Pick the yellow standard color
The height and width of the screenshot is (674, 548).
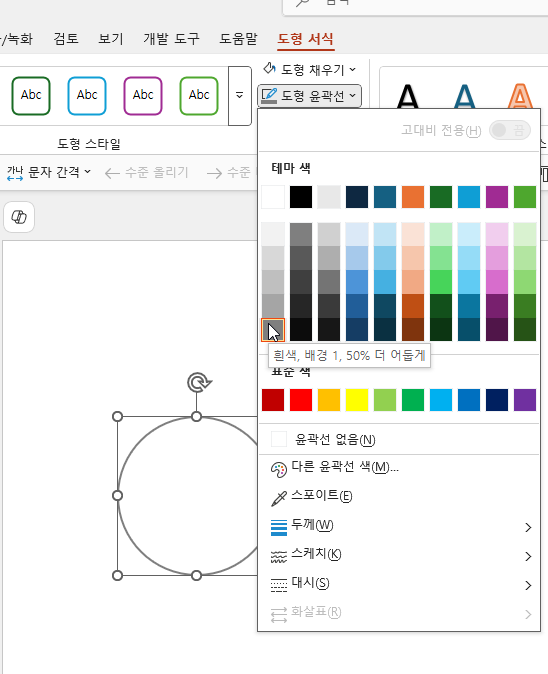tap(357, 400)
